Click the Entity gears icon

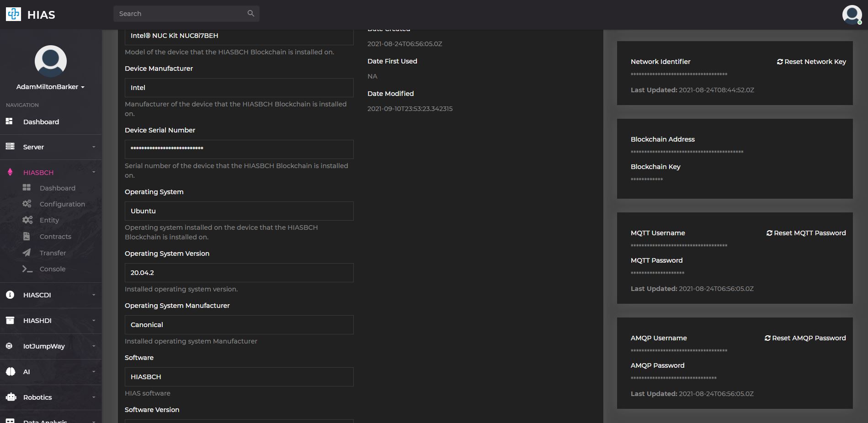pos(27,220)
